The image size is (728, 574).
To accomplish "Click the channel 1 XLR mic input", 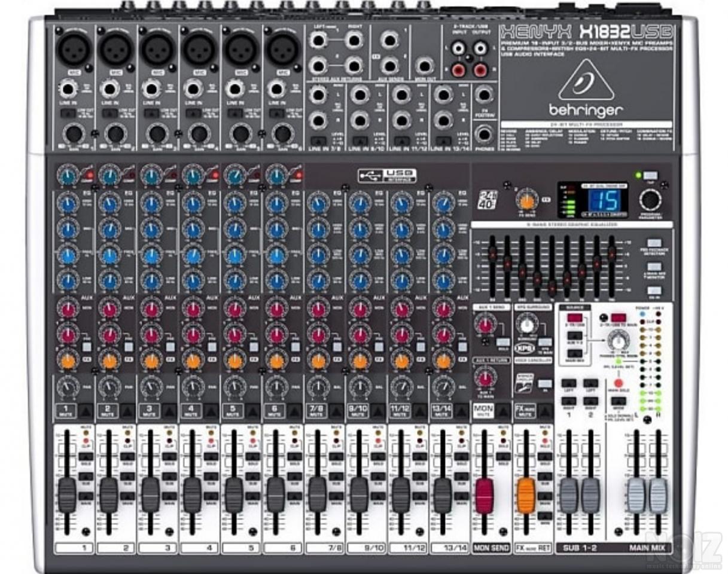I will click(72, 48).
